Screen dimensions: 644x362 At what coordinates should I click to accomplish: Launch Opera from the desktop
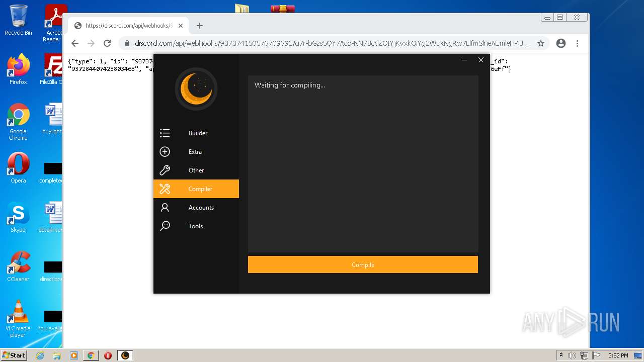point(18,168)
